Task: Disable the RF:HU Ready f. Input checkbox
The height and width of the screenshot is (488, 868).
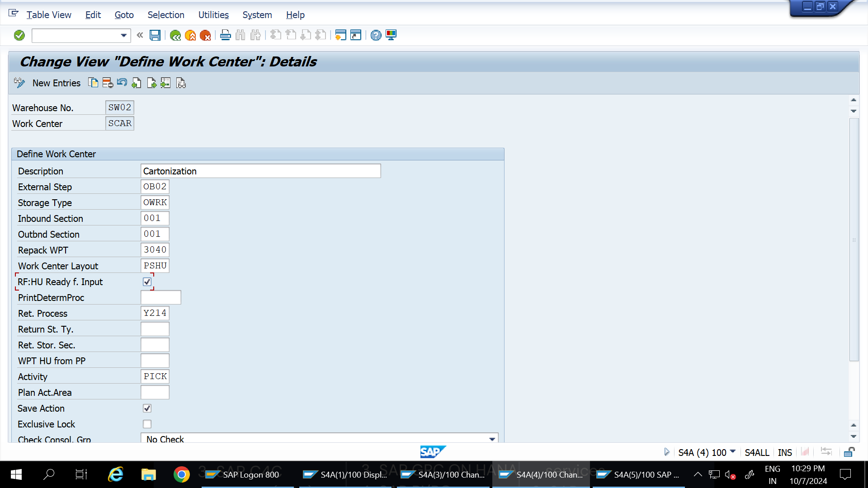Action: pyautogui.click(x=146, y=281)
